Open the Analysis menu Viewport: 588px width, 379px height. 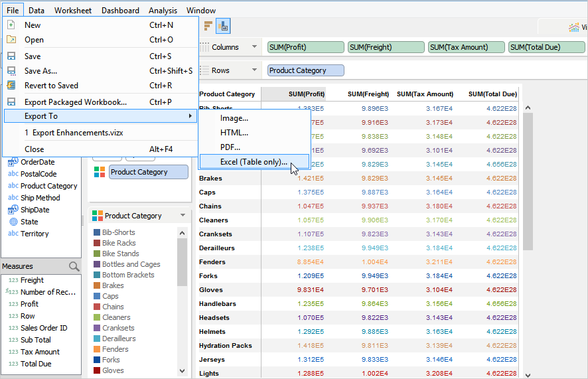(163, 10)
